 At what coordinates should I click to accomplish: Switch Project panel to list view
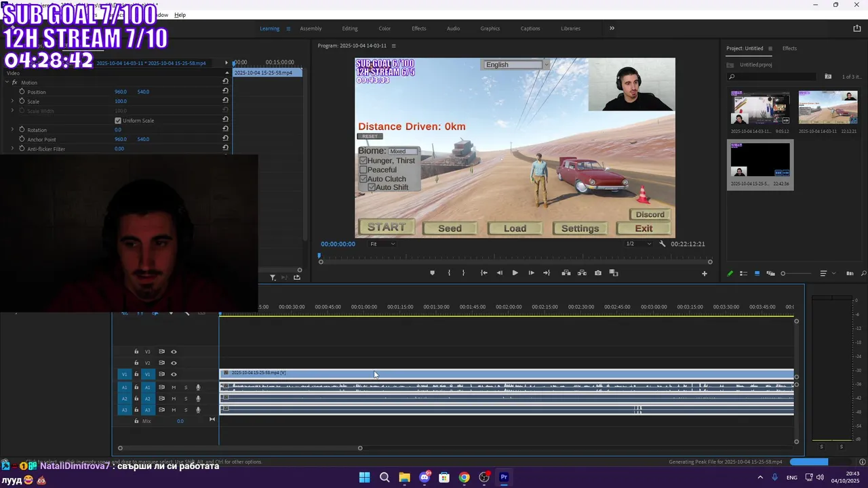click(x=744, y=274)
